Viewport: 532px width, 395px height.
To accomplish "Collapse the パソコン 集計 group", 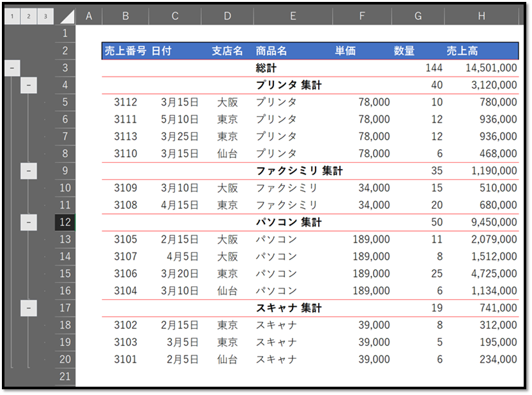I will [27, 222].
